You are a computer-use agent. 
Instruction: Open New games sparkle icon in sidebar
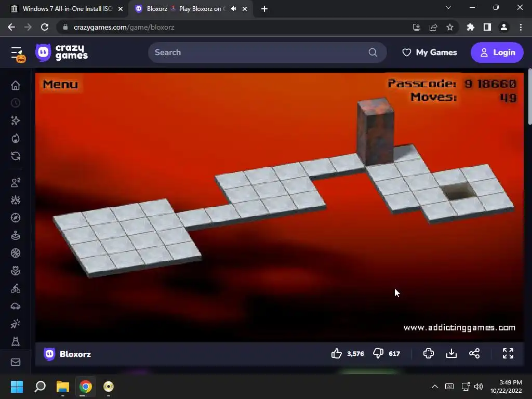[x=16, y=121]
